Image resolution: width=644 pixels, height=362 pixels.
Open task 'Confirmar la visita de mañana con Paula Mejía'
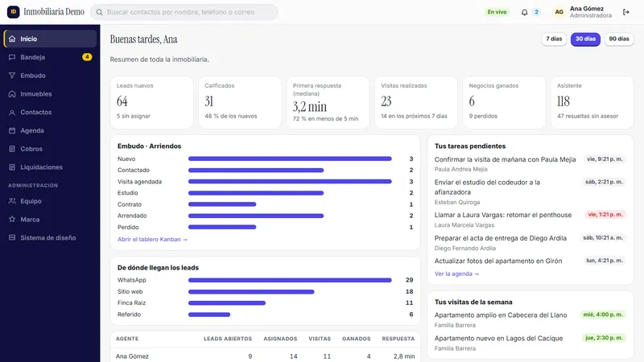[x=506, y=159]
